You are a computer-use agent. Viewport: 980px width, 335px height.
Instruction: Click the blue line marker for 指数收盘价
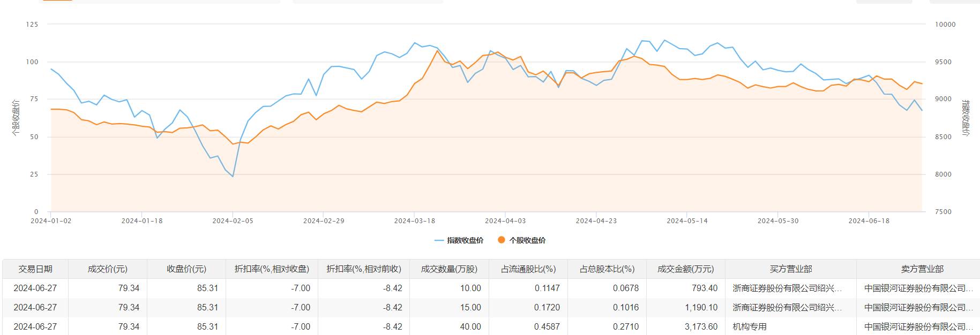pyautogui.click(x=439, y=240)
